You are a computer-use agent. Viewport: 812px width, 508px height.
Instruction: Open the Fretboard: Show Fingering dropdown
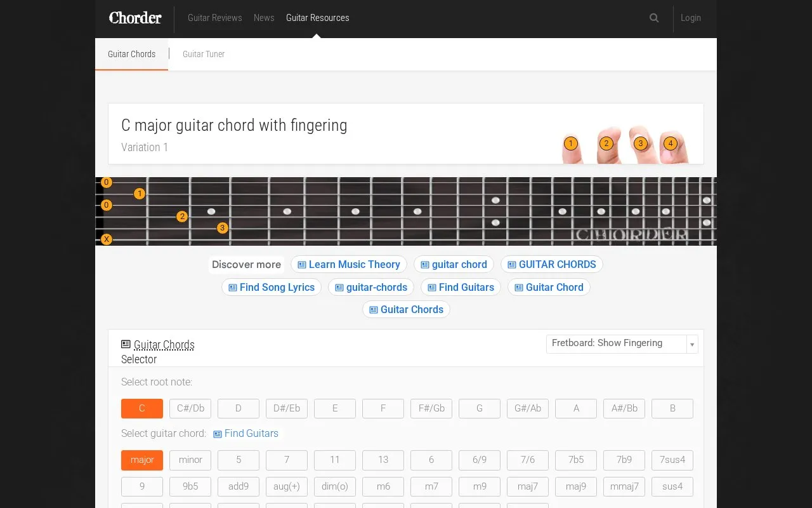pyautogui.click(x=622, y=344)
